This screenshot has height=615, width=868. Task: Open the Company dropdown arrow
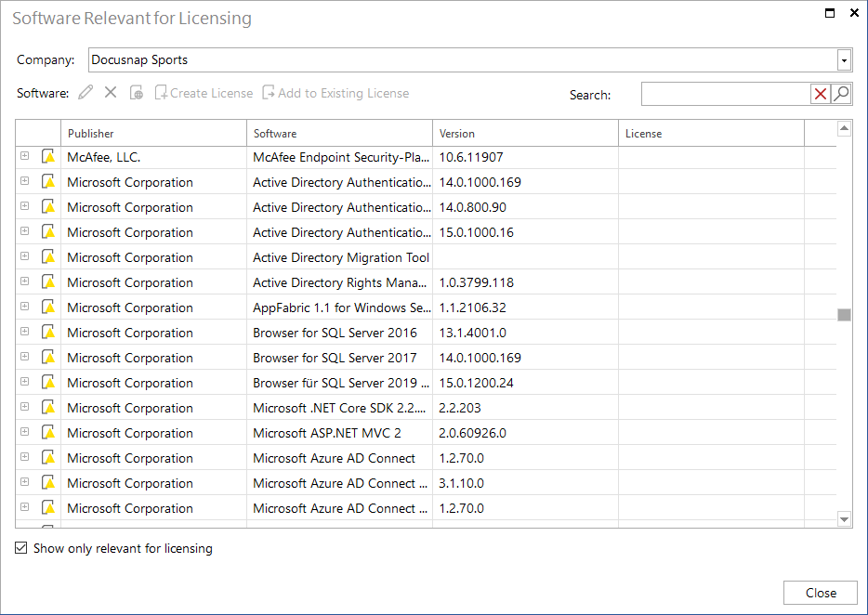[844, 59]
